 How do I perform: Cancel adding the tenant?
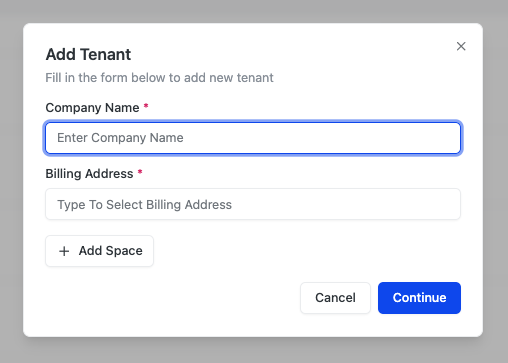point(335,298)
